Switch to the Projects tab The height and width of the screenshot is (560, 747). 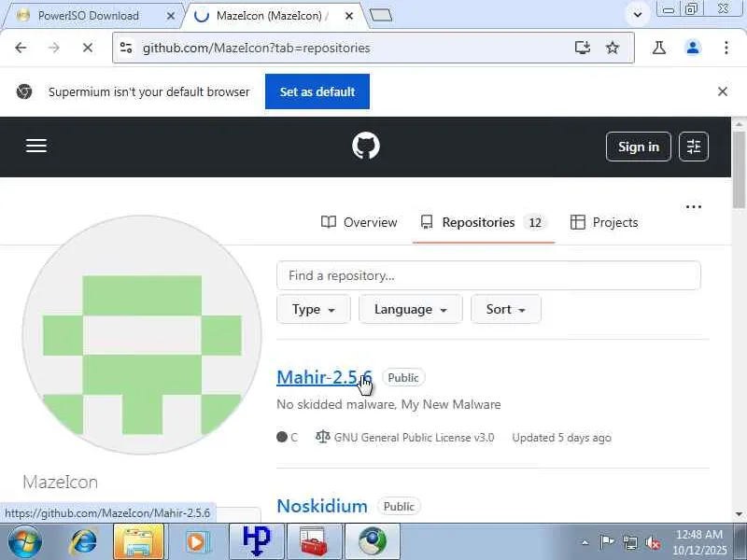(604, 222)
